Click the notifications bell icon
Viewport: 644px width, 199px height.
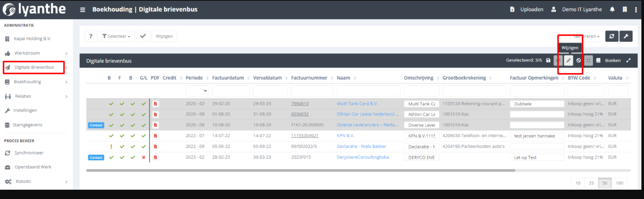(x=612, y=9)
